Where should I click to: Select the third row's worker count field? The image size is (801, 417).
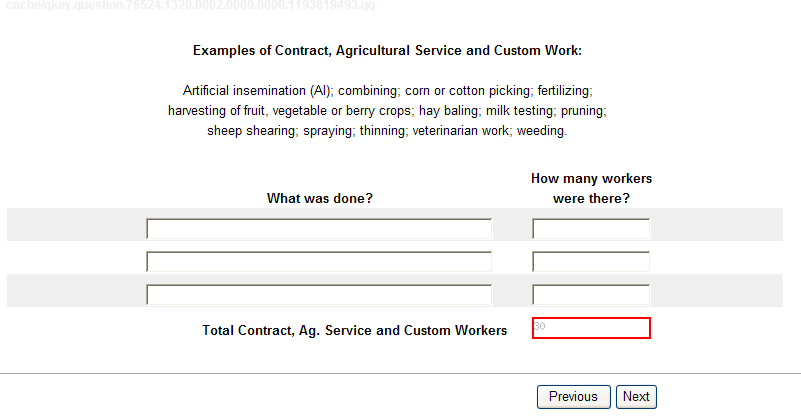click(x=591, y=295)
